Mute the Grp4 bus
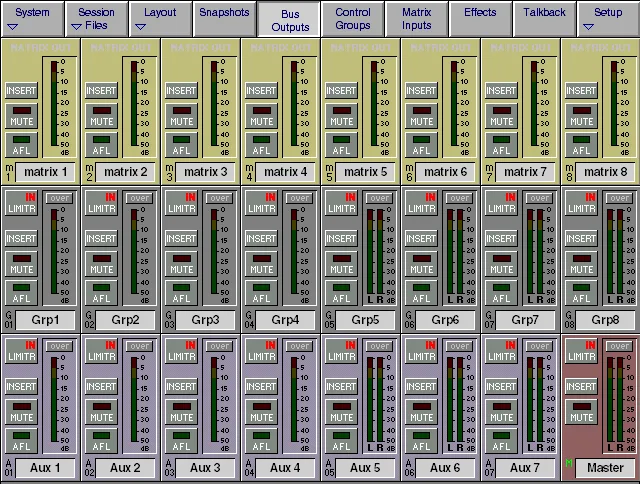 pos(262,264)
